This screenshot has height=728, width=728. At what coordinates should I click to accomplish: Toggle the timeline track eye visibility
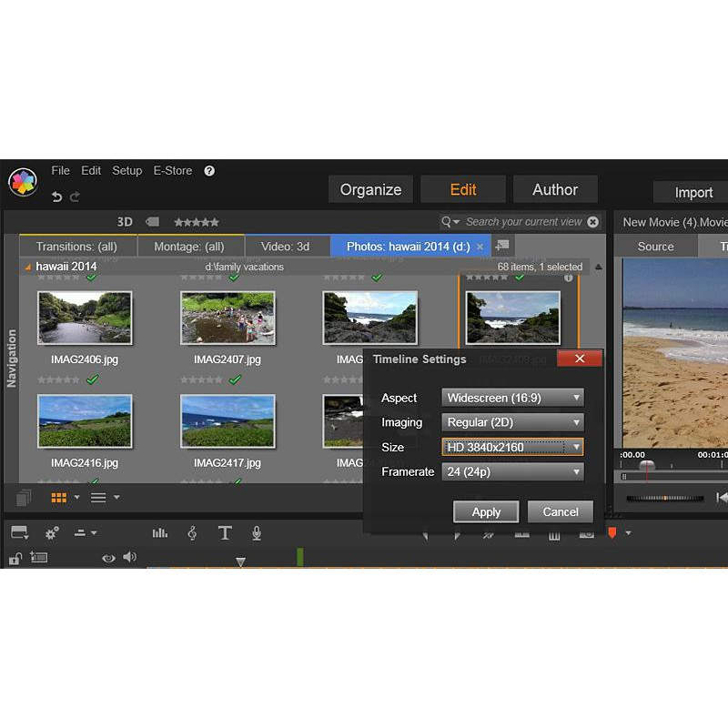[x=108, y=558]
